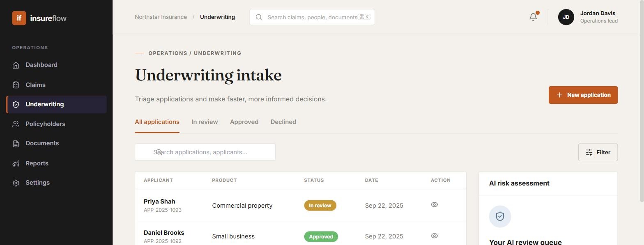Click the insureflow logo icon
Viewport: 644px width, 245px height.
[x=19, y=18]
